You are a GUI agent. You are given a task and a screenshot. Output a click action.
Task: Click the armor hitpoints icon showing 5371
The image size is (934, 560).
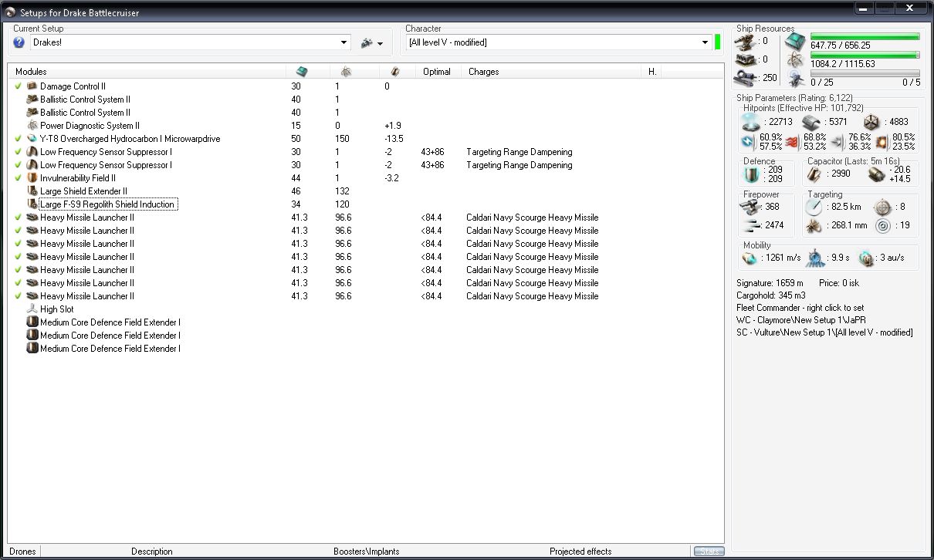pyautogui.click(x=811, y=122)
